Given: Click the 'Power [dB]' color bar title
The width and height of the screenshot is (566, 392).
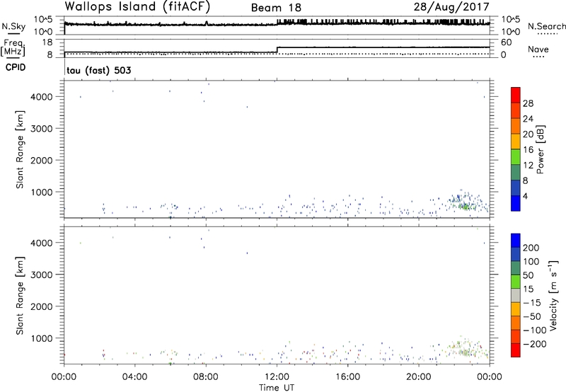Looking at the screenshot, I should pos(541,149).
